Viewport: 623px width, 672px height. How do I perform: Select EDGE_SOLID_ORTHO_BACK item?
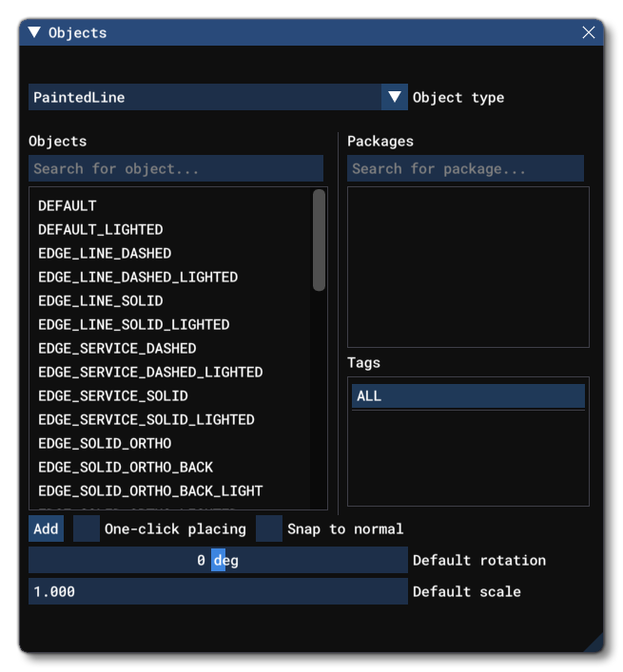[126, 467]
